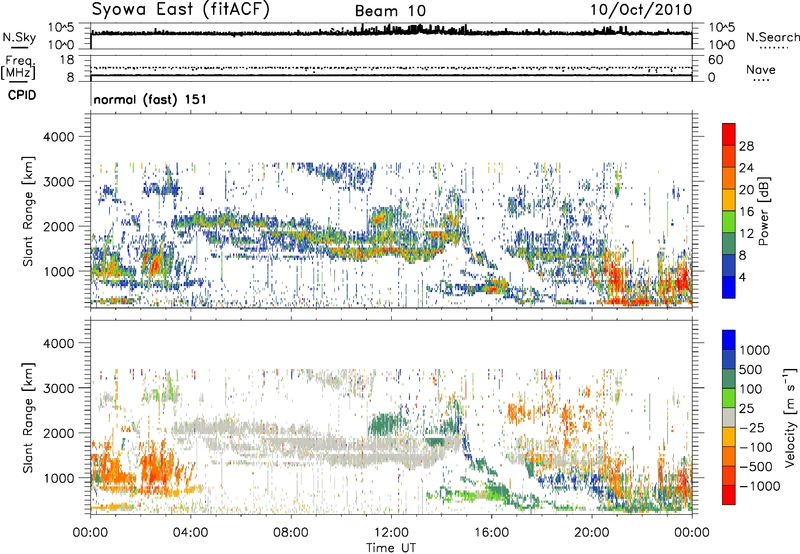The height and width of the screenshot is (554, 800).
Task: Click the "−1000" value on velocity colorbar
Action: point(760,486)
